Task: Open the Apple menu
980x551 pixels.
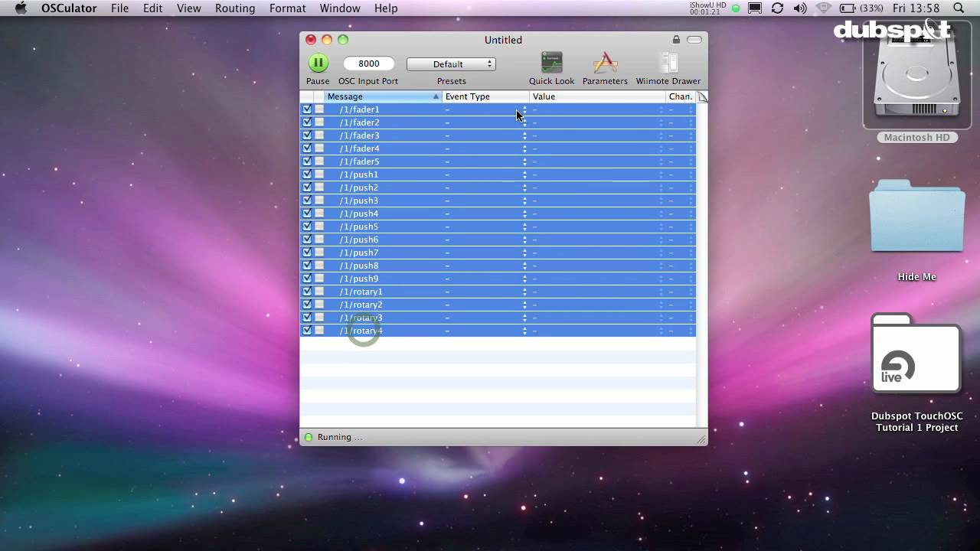Action: (x=21, y=8)
